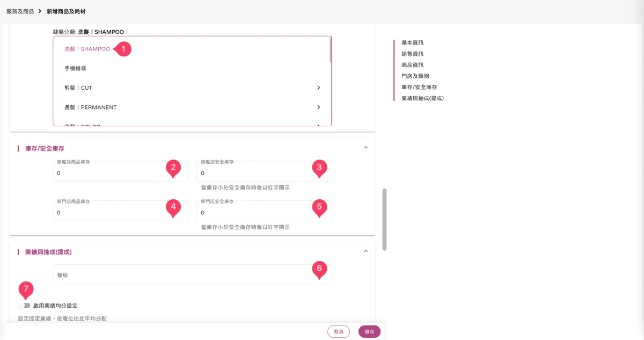Screen dimensions: 644x340
Task: Select the 剪髮｜CUT category row
Action: click(192, 88)
